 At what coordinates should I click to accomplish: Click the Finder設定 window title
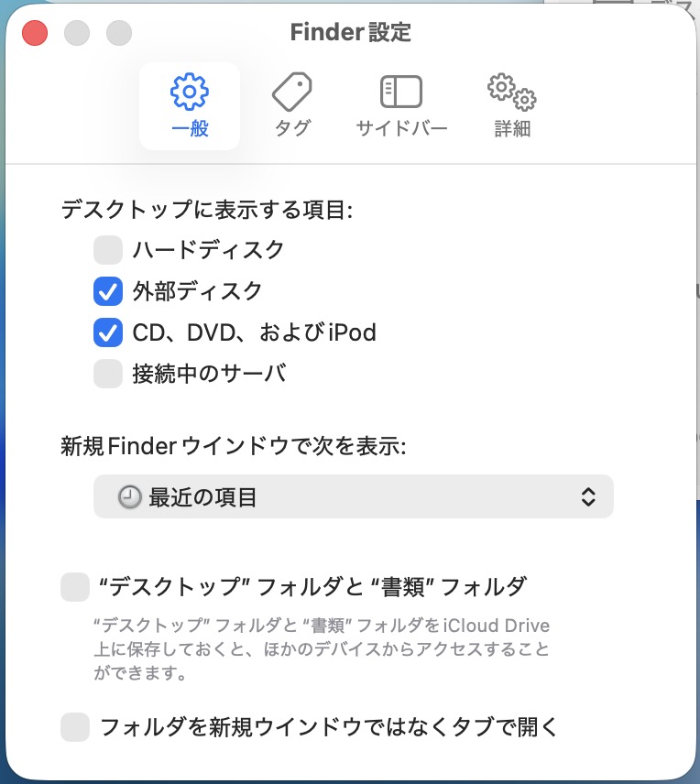[350, 33]
